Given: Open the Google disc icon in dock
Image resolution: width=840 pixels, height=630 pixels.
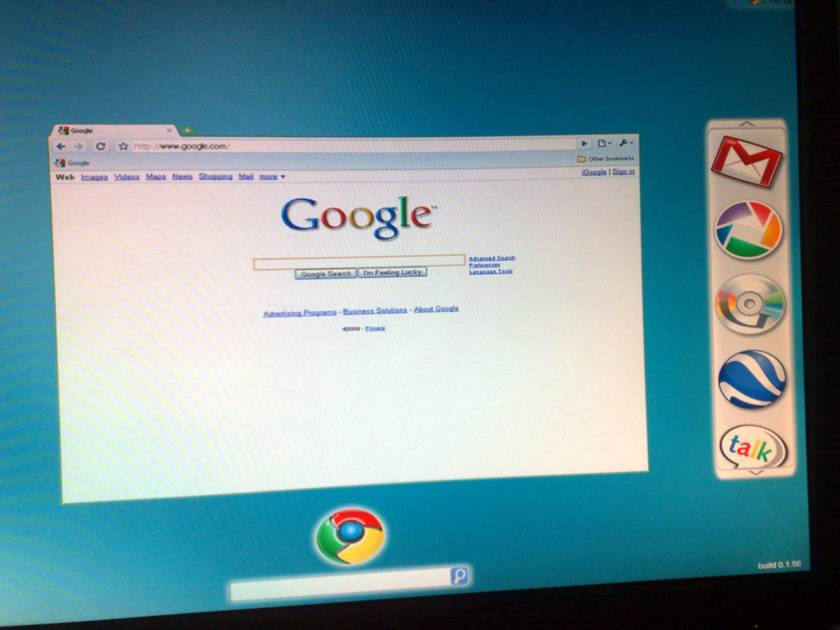Looking at the screenshot, I should (749, 304).
